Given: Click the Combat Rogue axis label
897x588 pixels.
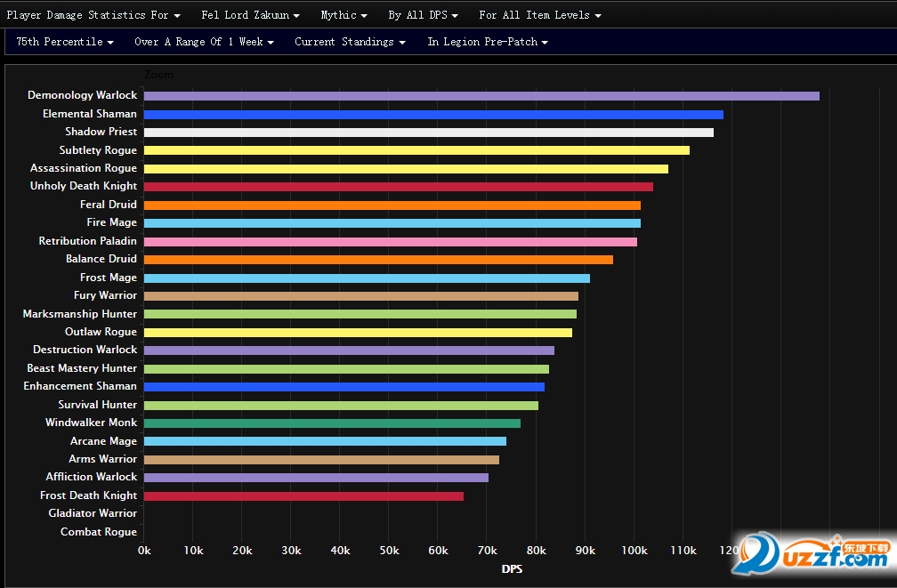Looking at the screenshot, I should (x=99, y=531).
